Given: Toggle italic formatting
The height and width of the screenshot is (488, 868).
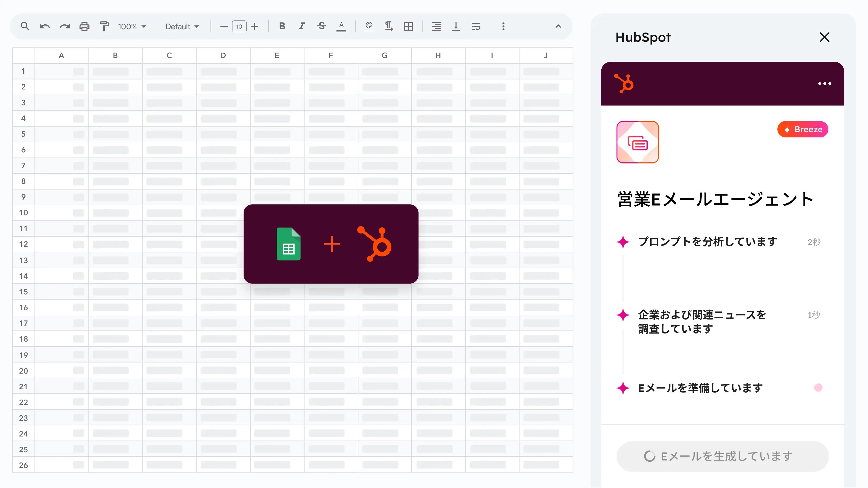Looking at the screenshot, I should click(x=302, y=26).
